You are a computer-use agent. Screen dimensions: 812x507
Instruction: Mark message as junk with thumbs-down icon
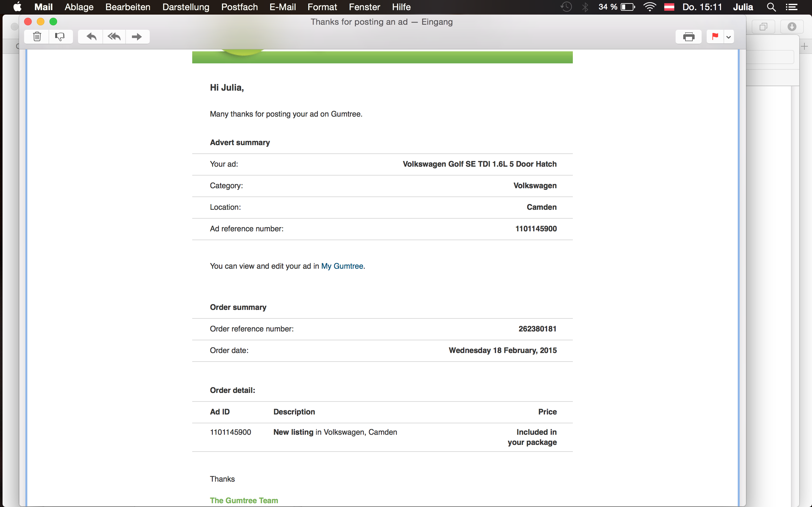tap(60, 36)
